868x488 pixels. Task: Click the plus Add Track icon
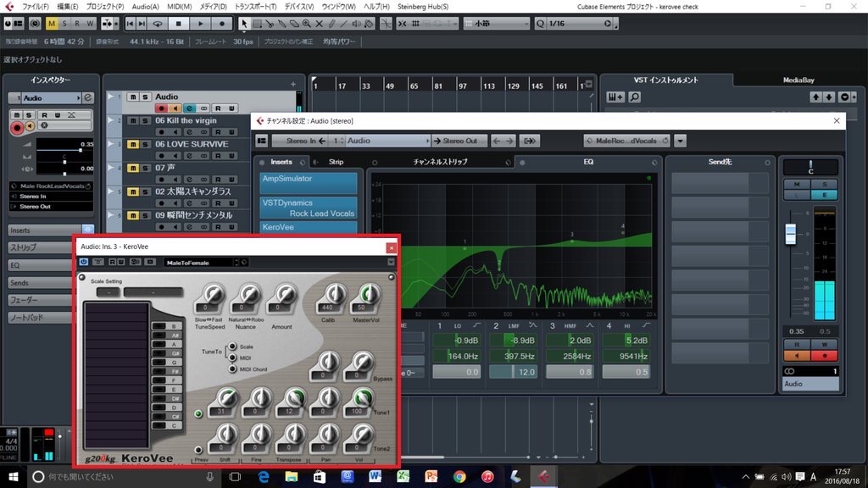point(292,84)
